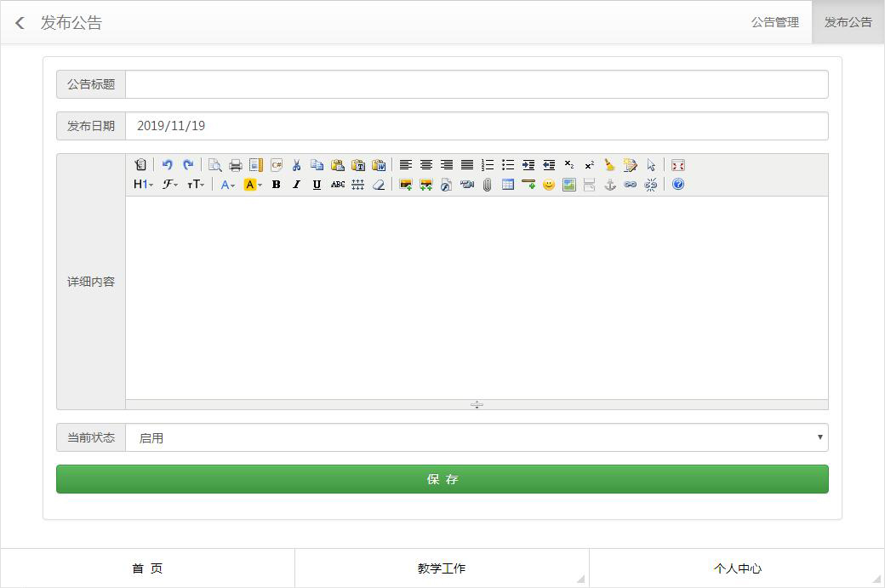Center-align text using the toolbar
Screen dimensions: 885x588
(426, 165)
